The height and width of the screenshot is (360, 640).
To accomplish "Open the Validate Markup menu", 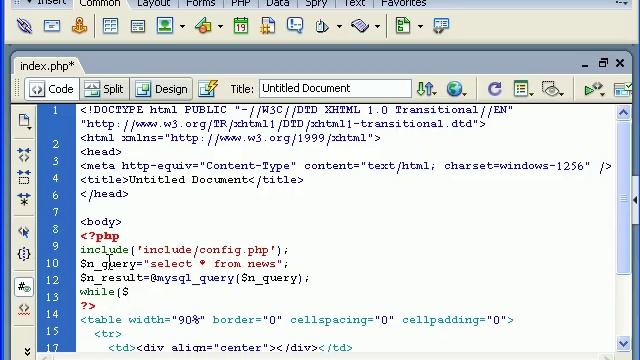I will tap(594, 89).
